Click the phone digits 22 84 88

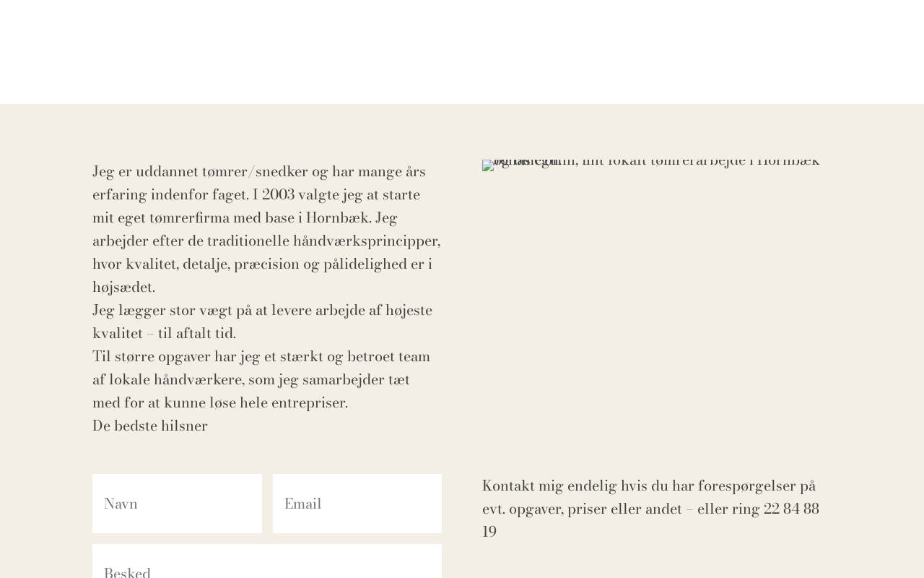tap(791, 509)
